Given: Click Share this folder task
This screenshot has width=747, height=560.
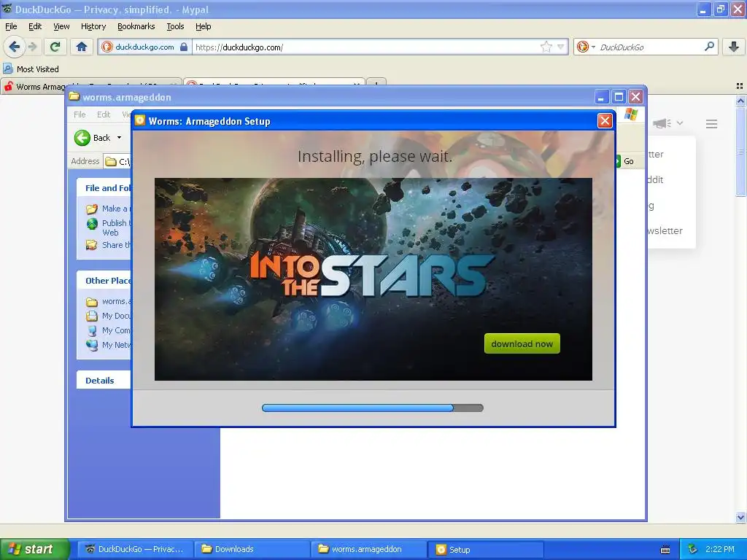Looking at the screenshot, I should pyautogui.click(x=109, y=245).
